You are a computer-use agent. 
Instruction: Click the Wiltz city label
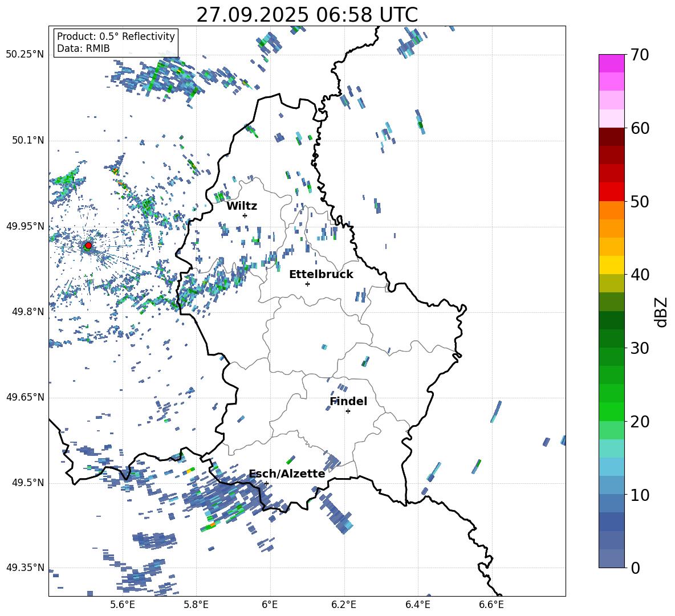pos(242,206)
